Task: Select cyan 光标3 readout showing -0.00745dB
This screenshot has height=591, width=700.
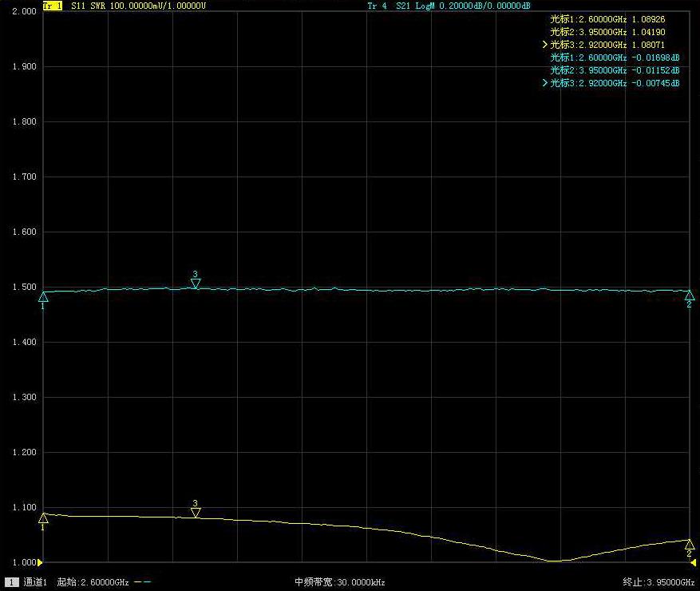Action: click(614, 83)
